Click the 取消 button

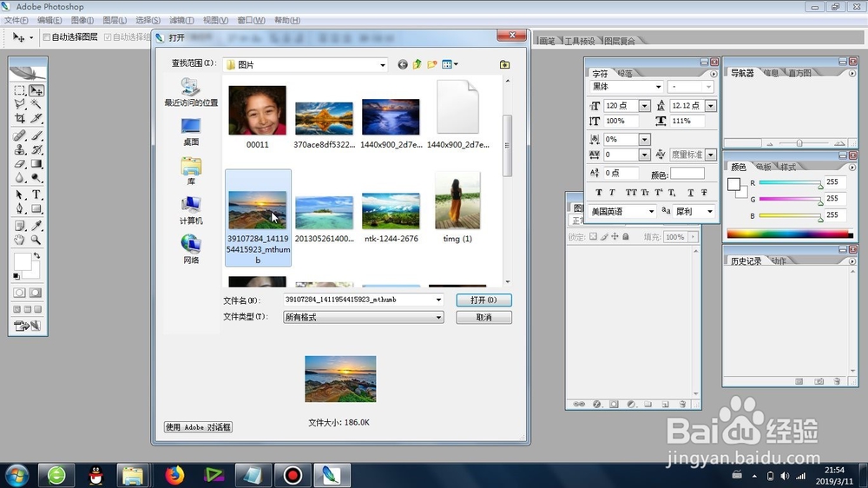(x=483, y=318)
